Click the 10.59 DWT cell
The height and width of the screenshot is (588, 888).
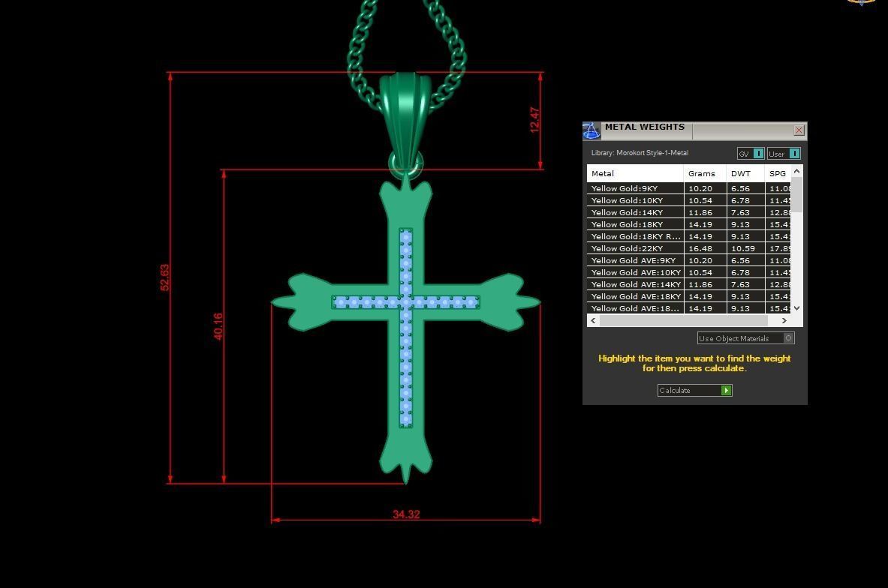point(745,248)
